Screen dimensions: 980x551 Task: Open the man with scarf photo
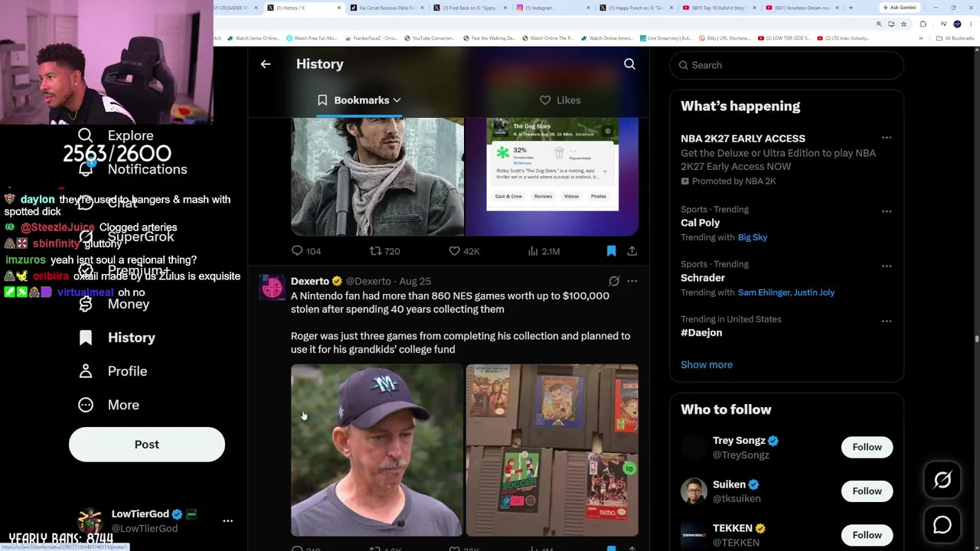coord(377,177)
